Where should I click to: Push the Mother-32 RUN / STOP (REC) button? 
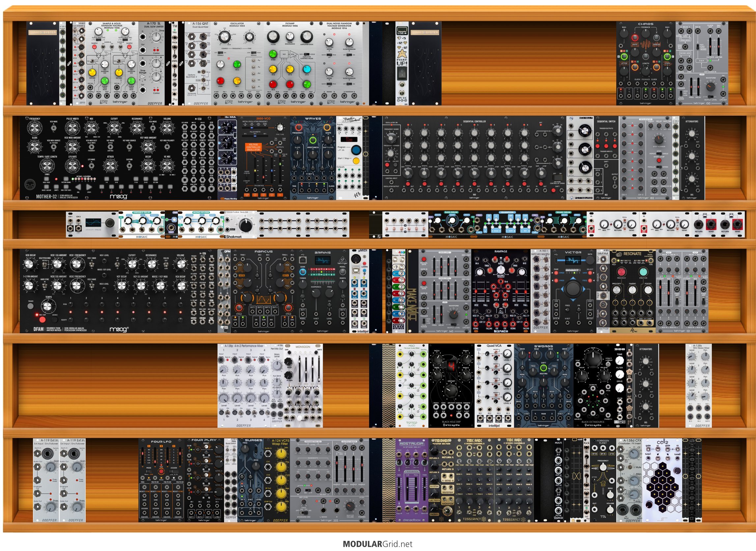(x=66, y=188)
